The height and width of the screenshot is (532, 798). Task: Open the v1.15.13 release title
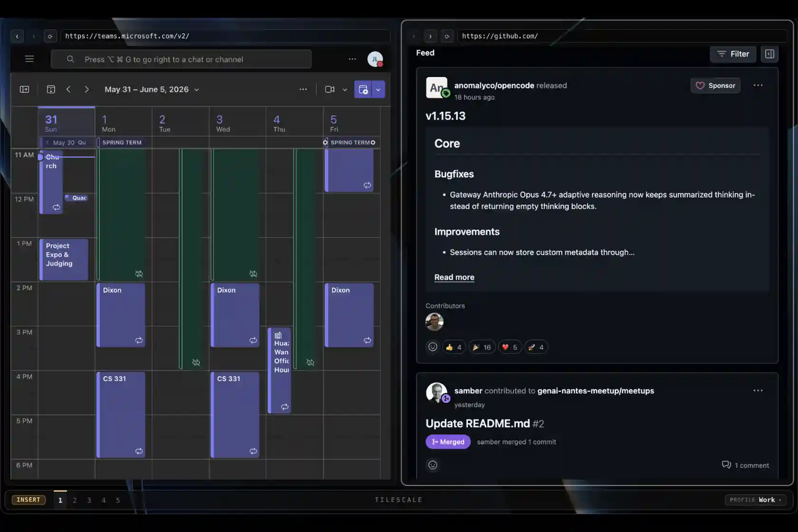446,116
